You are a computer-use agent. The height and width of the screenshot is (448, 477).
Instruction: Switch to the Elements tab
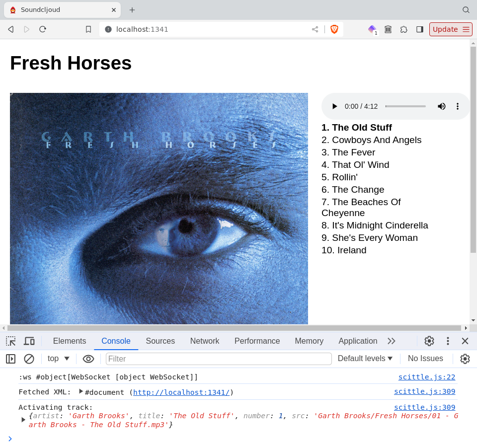(x=70, y=341)
